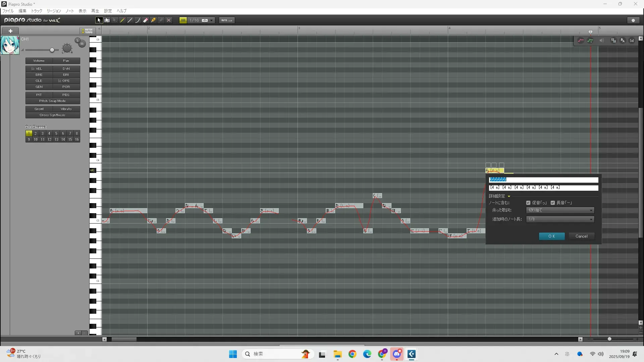644x362 pixels.
Task: Open the 追加時のノート長 dropdown
Action: coord(560,219)
